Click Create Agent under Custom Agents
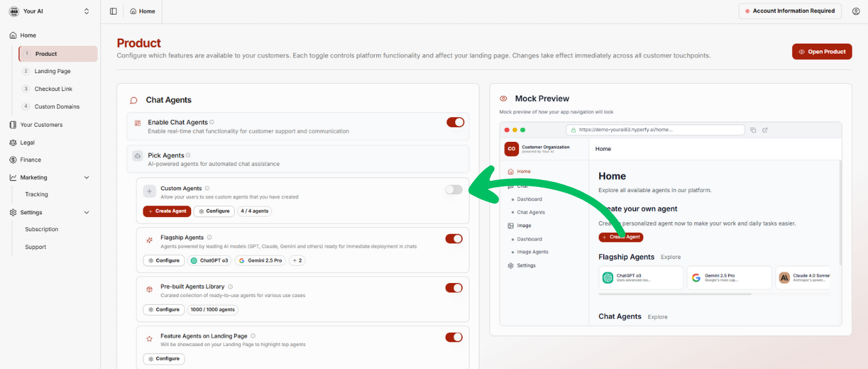The height and width of the screenshot is (369, 868). point(167,211)
